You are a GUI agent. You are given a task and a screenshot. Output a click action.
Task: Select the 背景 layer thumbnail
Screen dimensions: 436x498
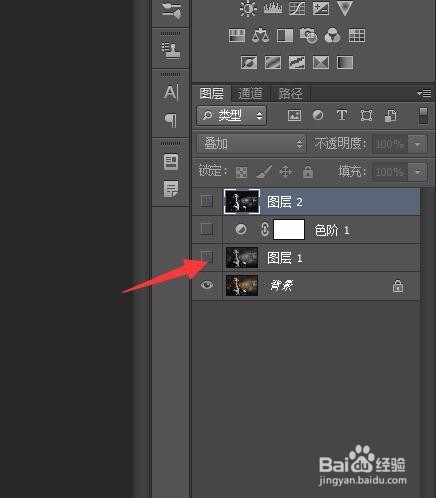pos(242,285)
